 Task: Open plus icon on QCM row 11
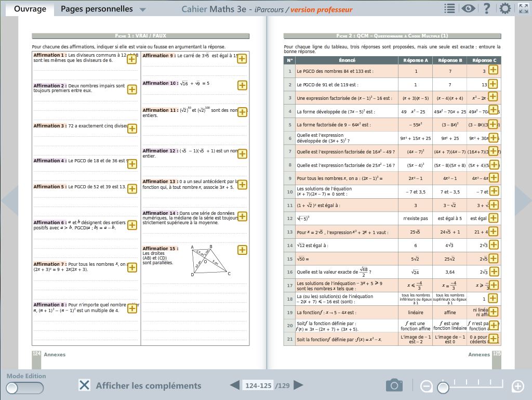coord(494,205)
